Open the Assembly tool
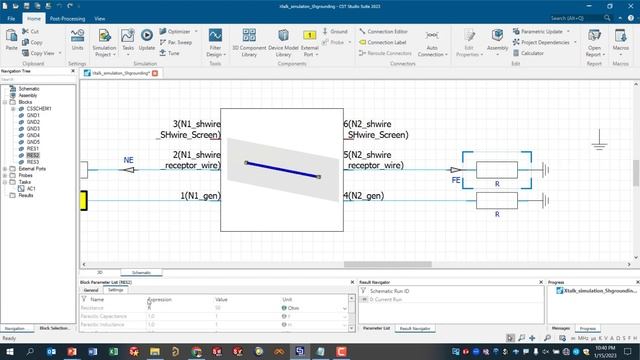 coord(497,41)
